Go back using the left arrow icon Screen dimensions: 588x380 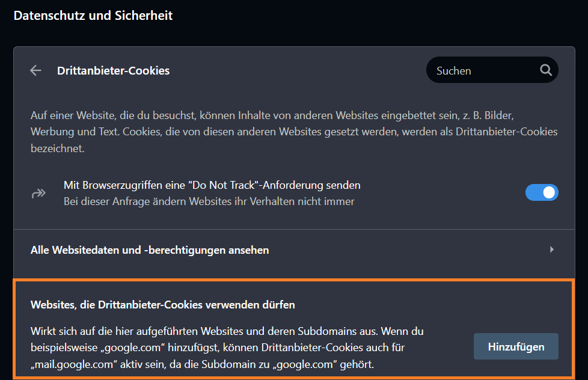point(35,70)
